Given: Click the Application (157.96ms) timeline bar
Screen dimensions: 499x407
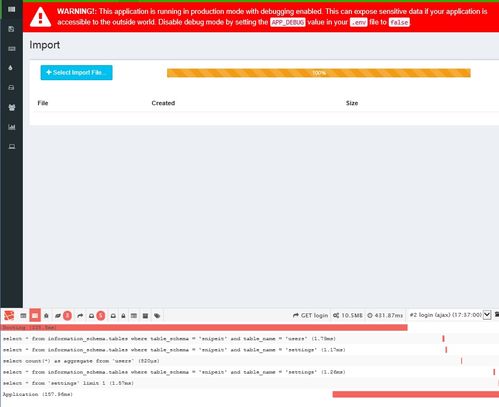Looking at the screenshot, I should click(x=416, y=394).
